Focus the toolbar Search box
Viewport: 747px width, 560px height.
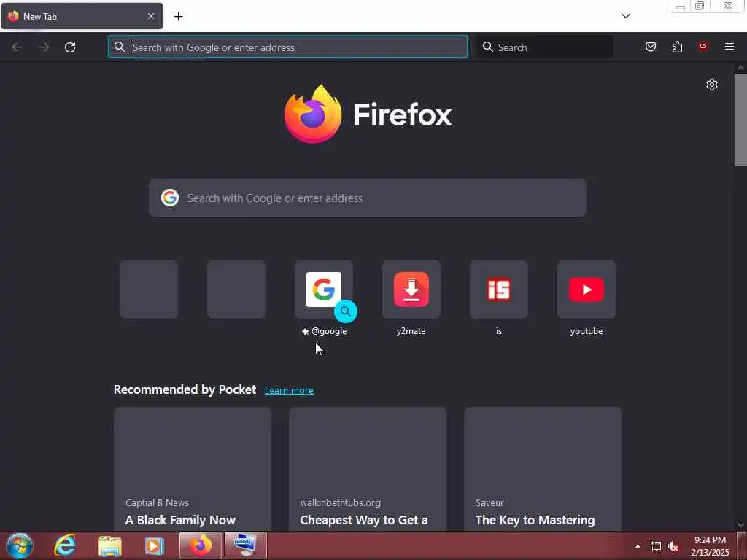[545, 47]
